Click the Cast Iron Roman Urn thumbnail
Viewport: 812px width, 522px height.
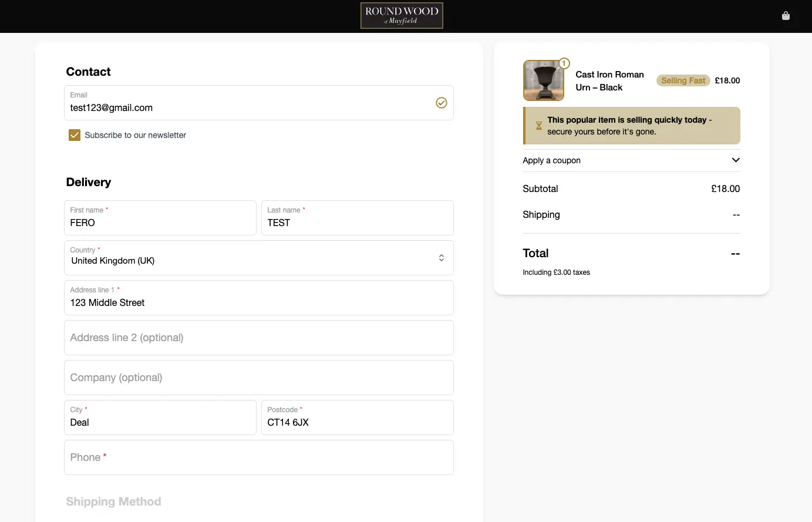pos(543,81)
